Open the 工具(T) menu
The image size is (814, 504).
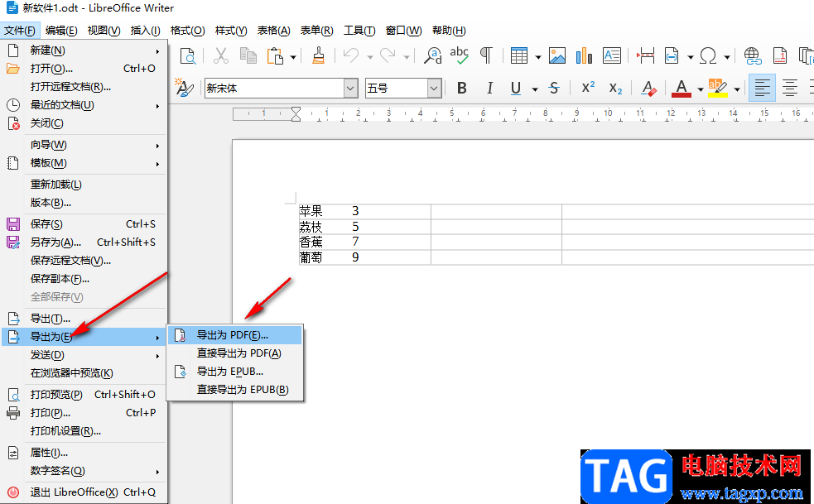point(359,31)
